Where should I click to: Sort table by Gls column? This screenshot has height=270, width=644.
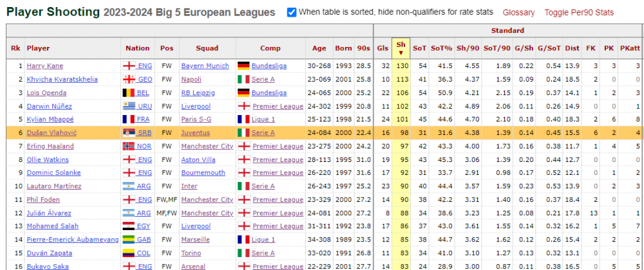point(383,48)
